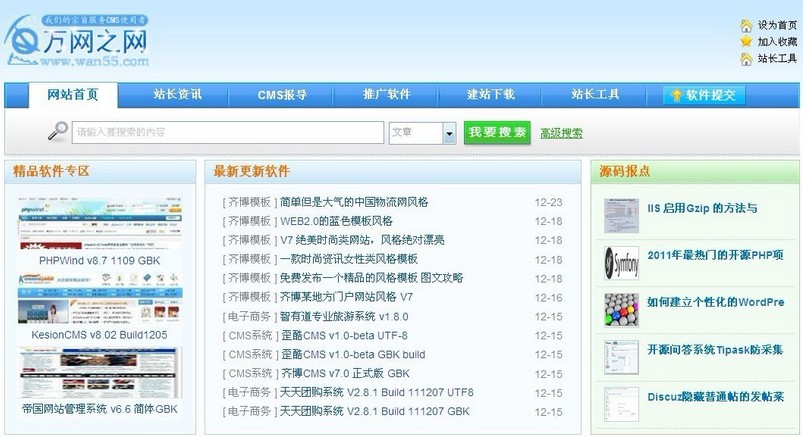Open 歪酷CMS v1.0-beta GBK build link
Image resolution: width=803 pixels, height=438 pixels.
(353, 354)
